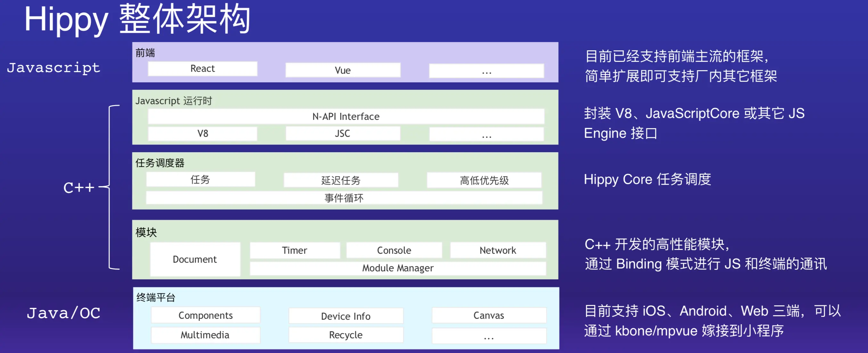
Task: Select the 延迟任务 box
Action: click(341, 181)
